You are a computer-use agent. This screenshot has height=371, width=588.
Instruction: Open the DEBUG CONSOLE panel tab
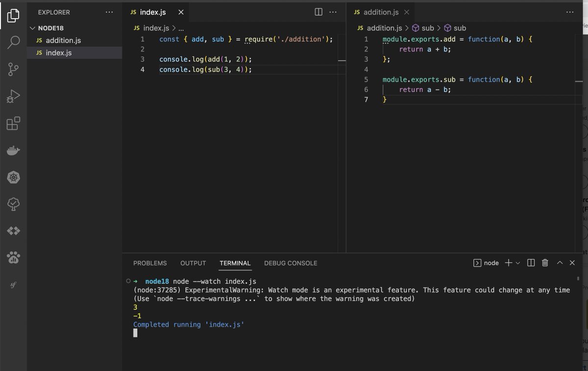point(291,263)
